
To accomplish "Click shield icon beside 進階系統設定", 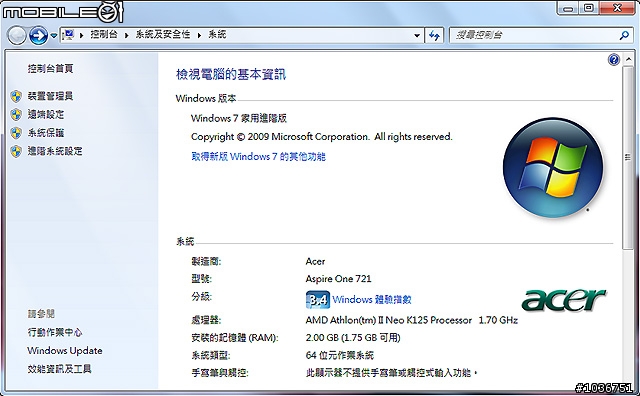I will (16, 151).
